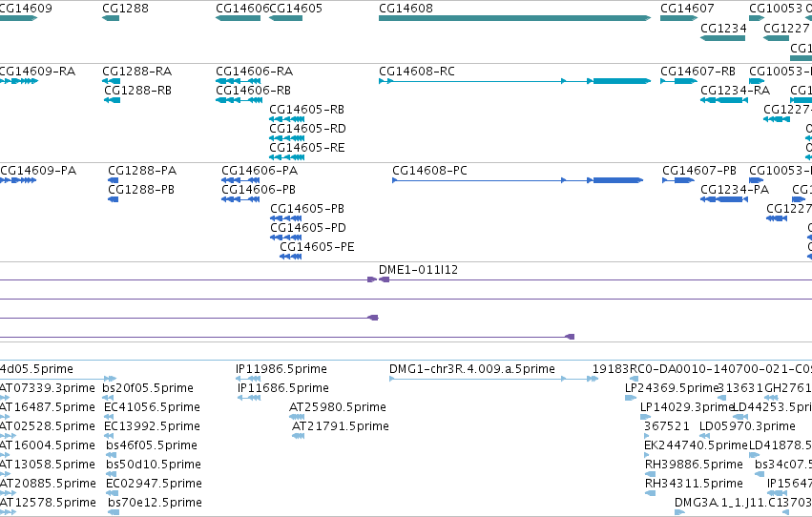
Task: Select the CG14607 gene label
Action: pyautogui.click(x=687, y=9)
